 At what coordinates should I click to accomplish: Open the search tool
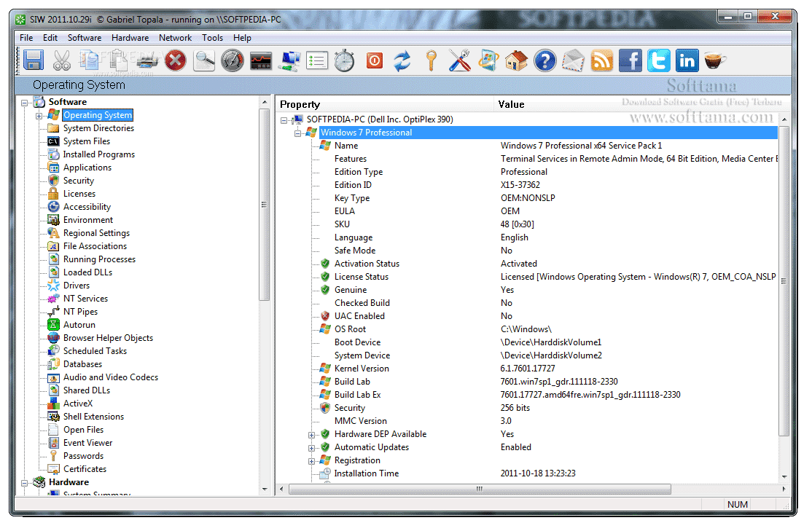[204, 60]
